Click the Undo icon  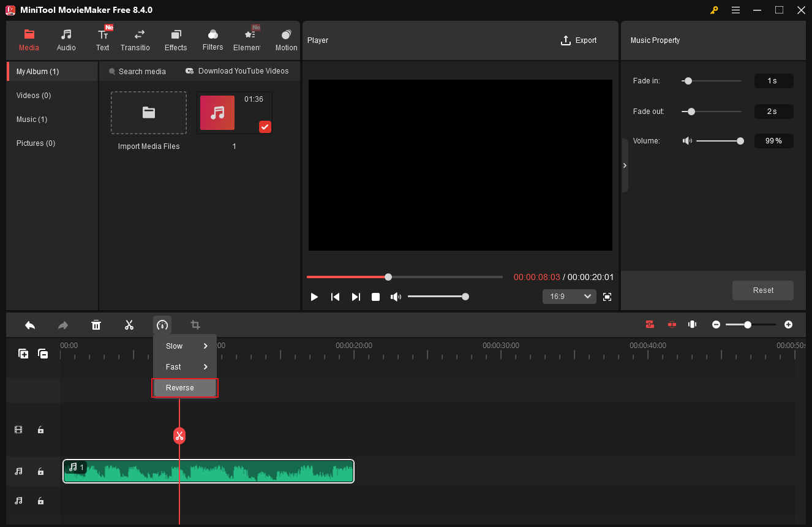pos(30,325)
